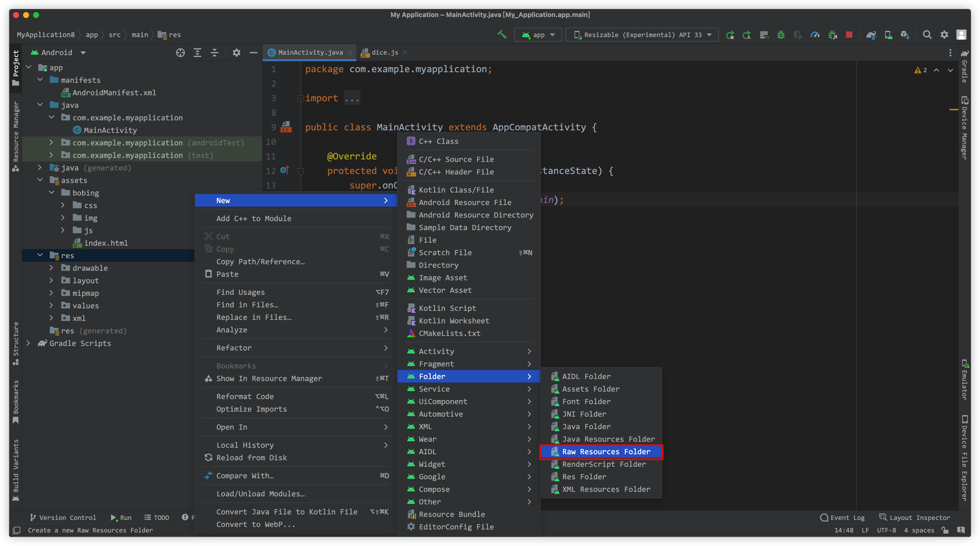Screen dimensions: 980x546
Task: Select index.html file in project tree
Action: click(106, 243)
